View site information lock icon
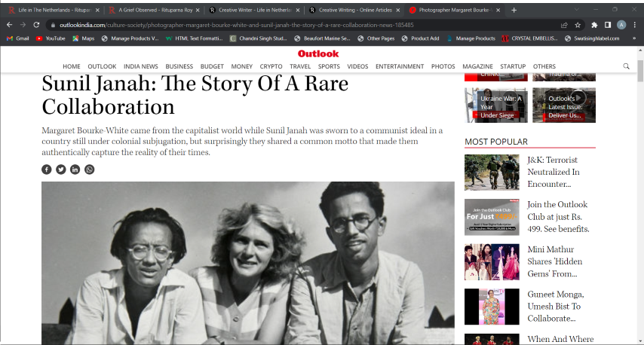The image size is (644, 345). tap(53, 25)
